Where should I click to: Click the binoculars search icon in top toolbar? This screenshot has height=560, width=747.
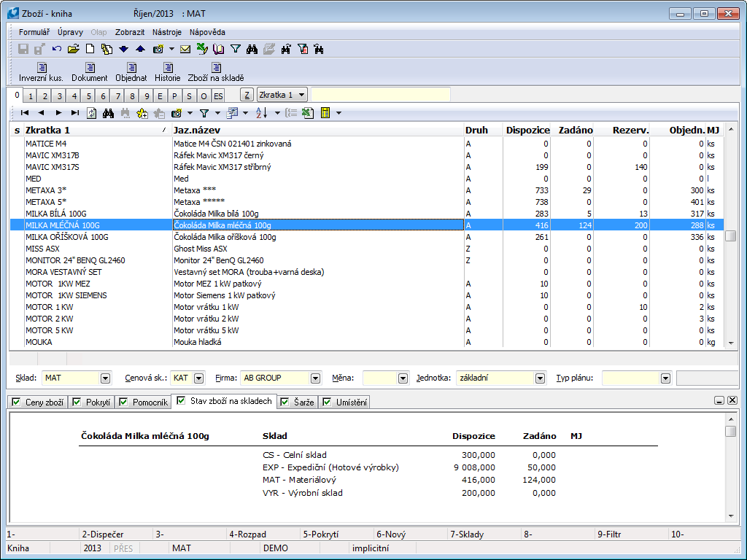pyautogui.click(x=252, y=50)
